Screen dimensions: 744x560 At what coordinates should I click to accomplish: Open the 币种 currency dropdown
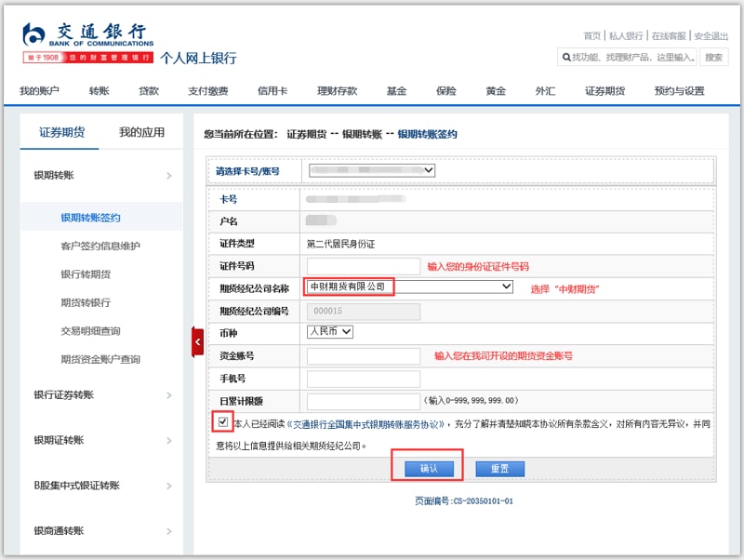[x=330, y=331]
